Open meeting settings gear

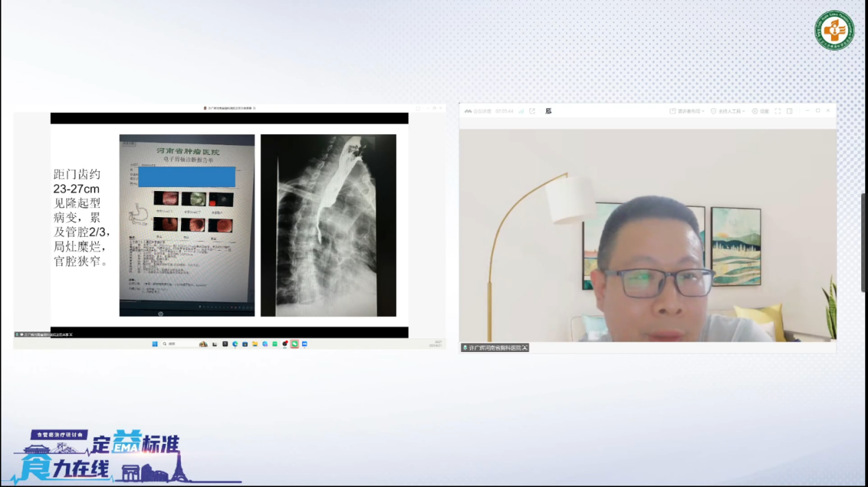point(760,111)
